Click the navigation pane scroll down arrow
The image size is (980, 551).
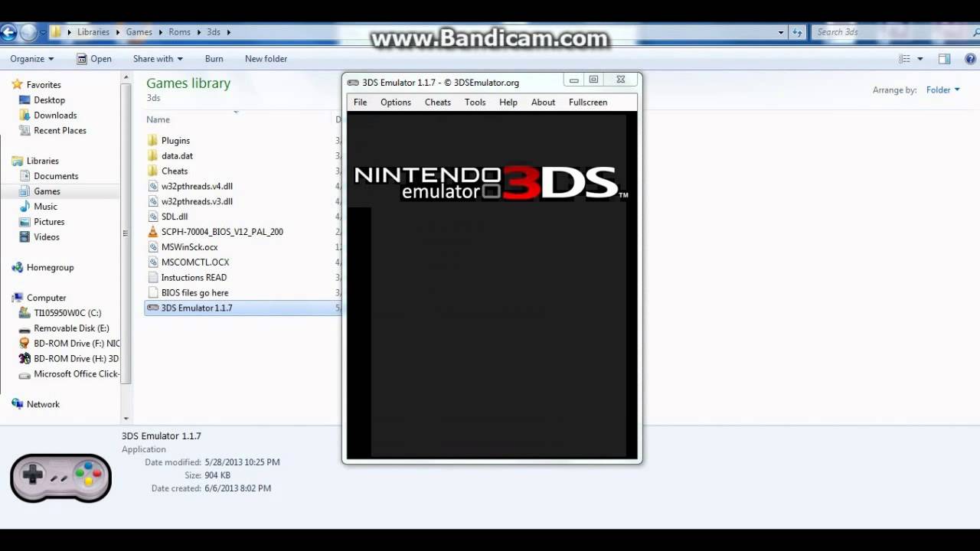pyautogui.click(x=126, y=419)
